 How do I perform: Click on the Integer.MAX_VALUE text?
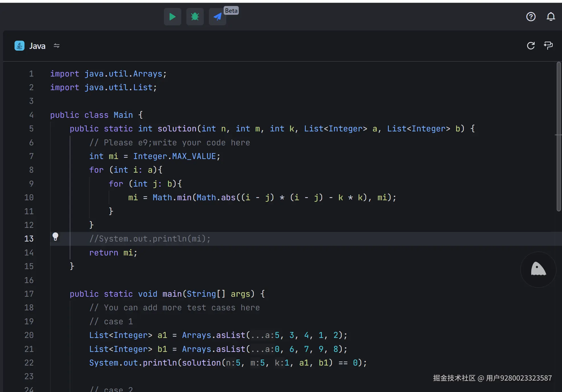(x=174, y=156)
